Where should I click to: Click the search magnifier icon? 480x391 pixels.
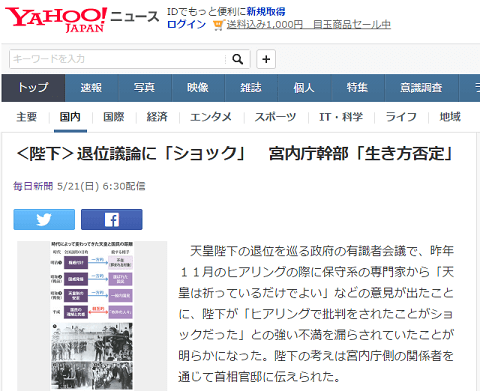pos(238,59)
